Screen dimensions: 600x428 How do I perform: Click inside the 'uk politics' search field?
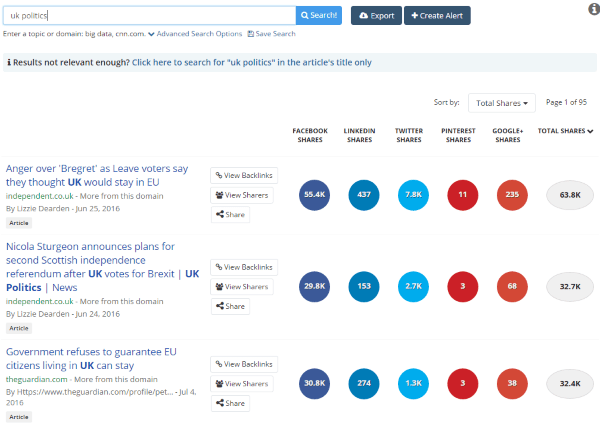[x=150, y=16]
